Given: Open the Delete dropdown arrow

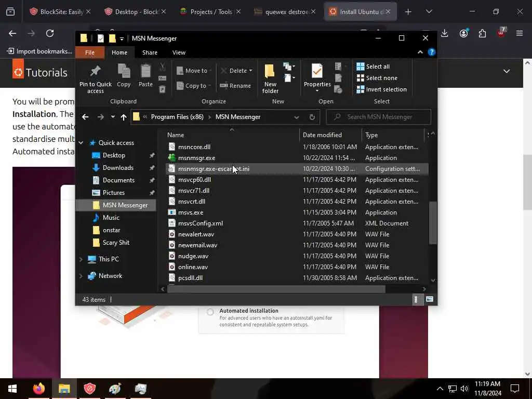Looking at the screenshot, I should [x=251, y=71].
